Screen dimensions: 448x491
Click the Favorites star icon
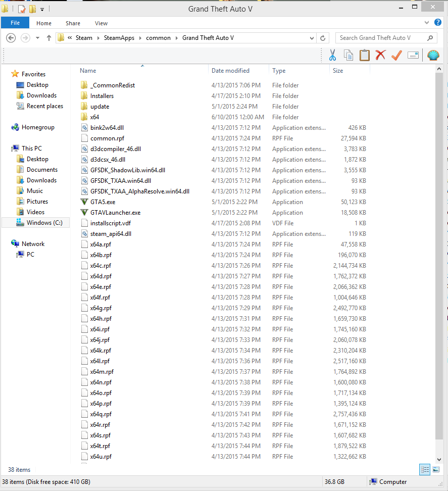[15, 74]
